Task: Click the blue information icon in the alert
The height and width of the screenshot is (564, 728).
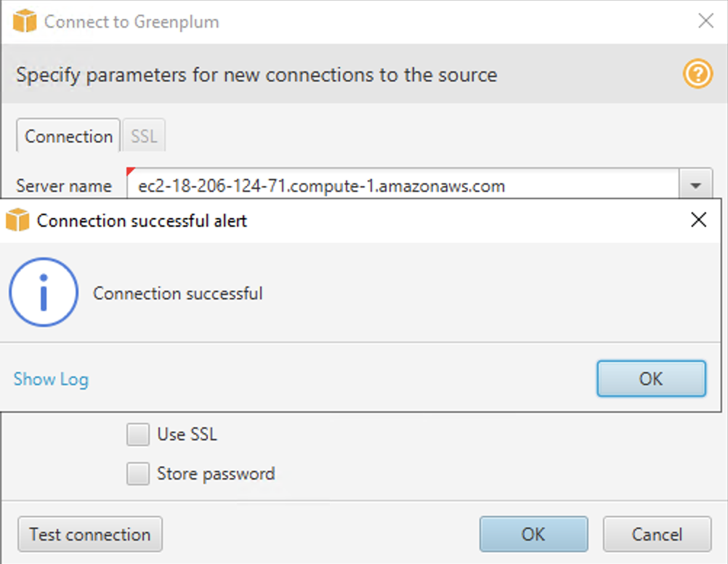Action: click(x=44, y=291)
